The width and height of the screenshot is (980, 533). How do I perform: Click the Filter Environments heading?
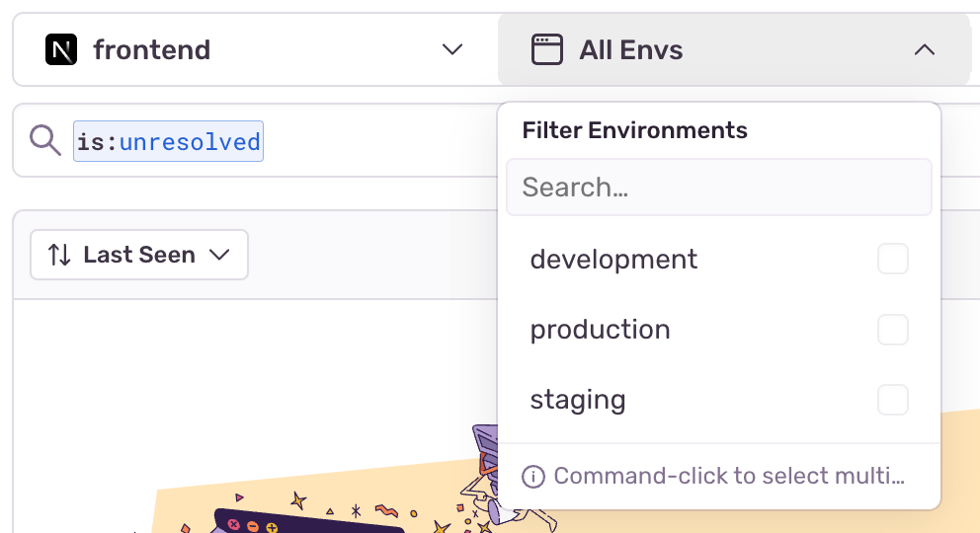pos(634,130)
